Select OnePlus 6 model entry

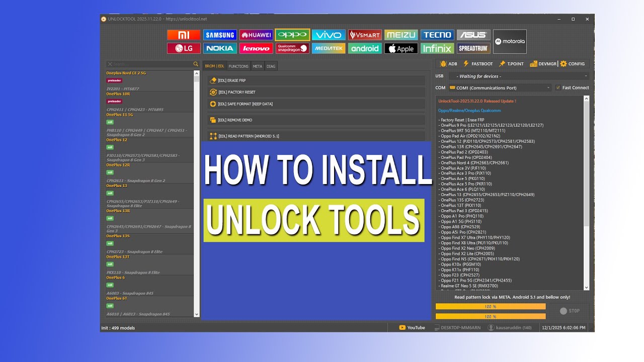pyautogui.click(x=149, y=285)
